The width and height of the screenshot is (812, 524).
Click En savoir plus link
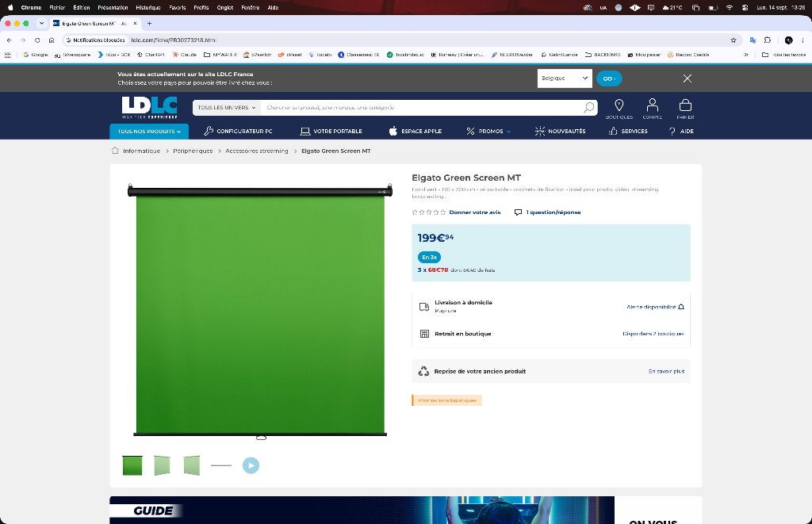(666, 371)
